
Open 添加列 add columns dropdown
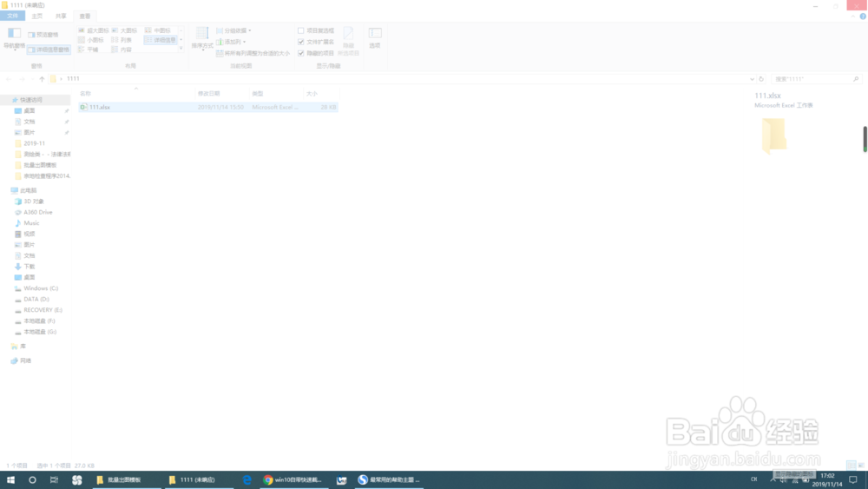(231, 42)
